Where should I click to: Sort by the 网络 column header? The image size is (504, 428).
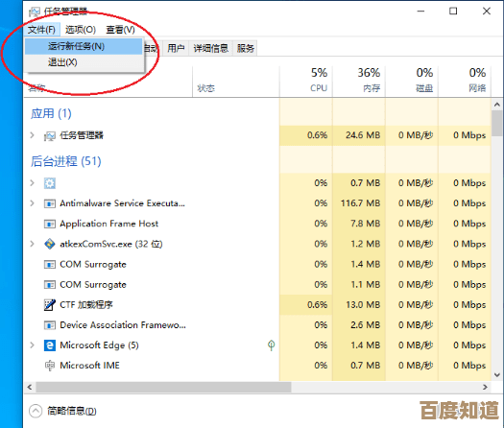pyautogui.click(x=465, y=81)
